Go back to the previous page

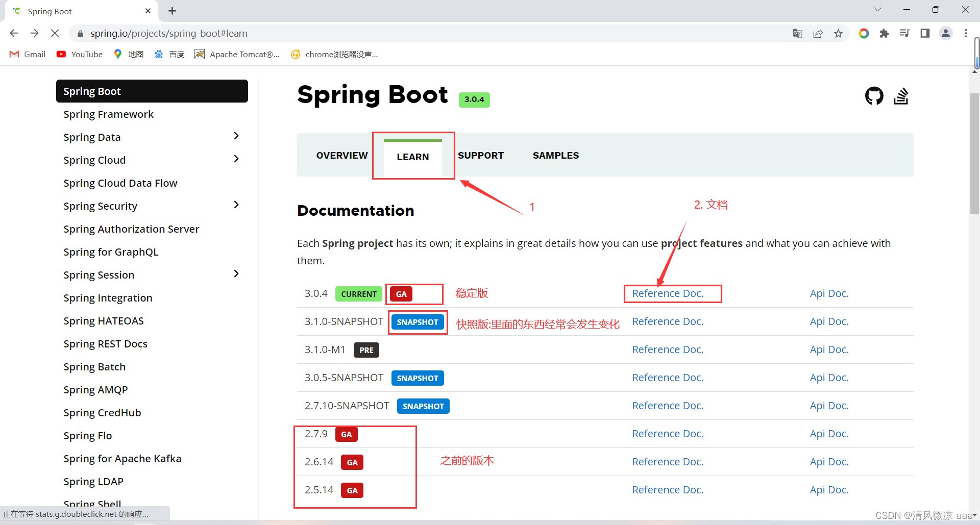click(x=14, y=33)
